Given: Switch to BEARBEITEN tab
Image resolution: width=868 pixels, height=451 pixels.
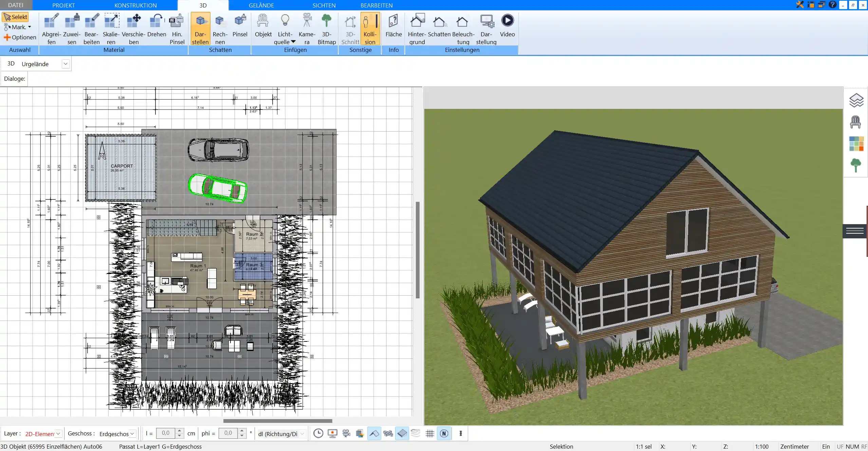Looking at the screenshot, I should pos(376,5).
